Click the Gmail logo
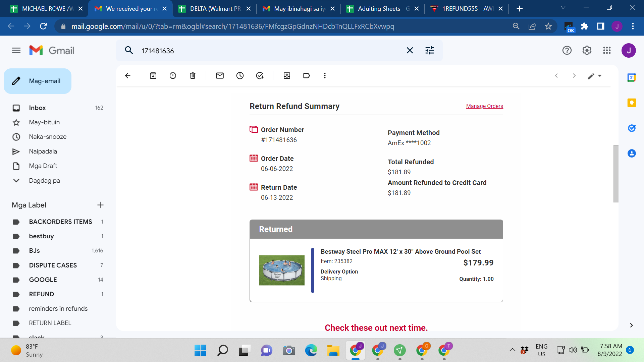This screenshot has height=362, width=644. [x=52, y=50]
